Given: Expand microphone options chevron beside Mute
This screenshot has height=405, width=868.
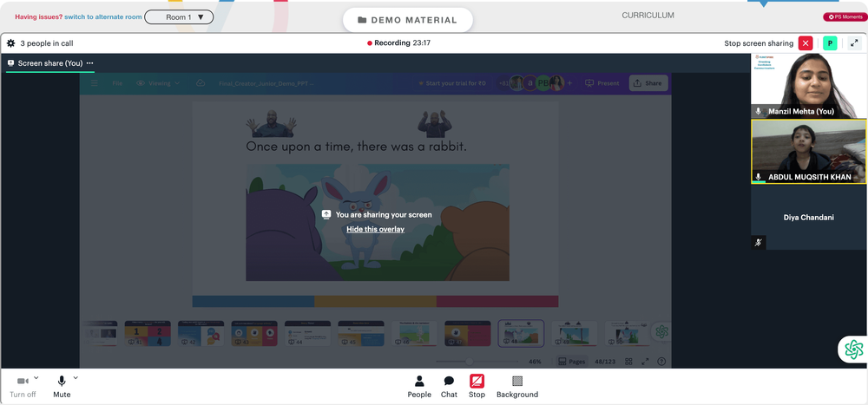Looking at the screenshot, I should click(76, 378).
